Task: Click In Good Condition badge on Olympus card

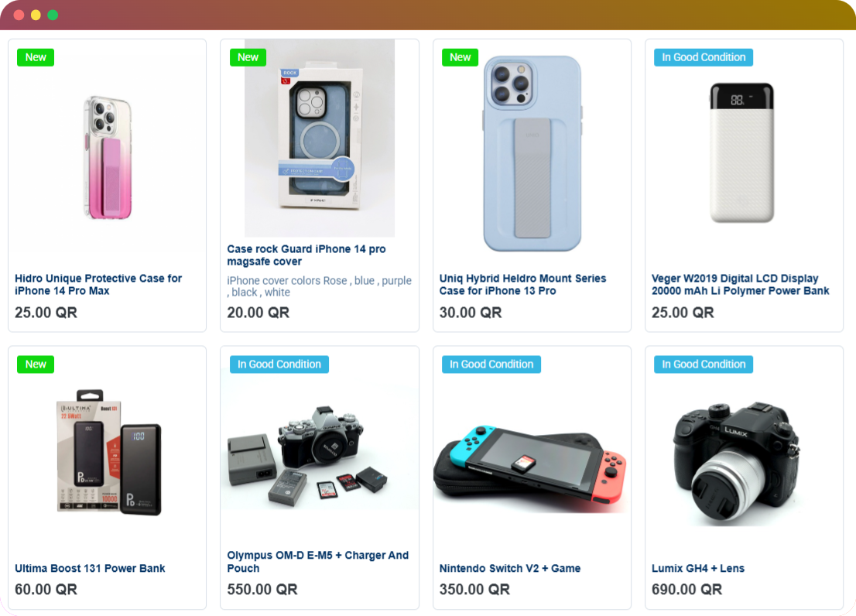Action: 279,364
